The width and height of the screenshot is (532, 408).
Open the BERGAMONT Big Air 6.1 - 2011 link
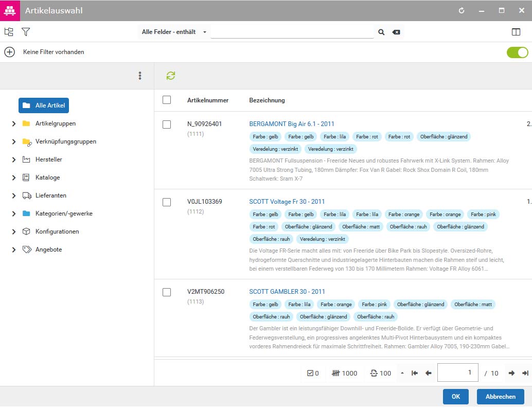coord(291,124)
